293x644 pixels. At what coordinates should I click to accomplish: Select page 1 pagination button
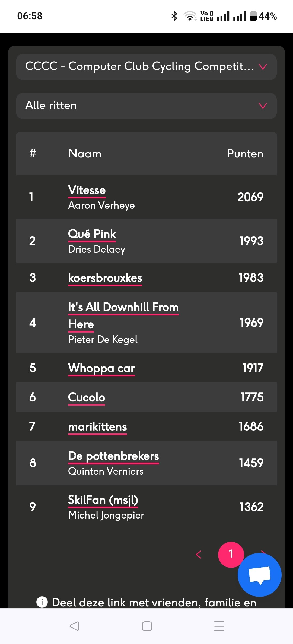231,555
